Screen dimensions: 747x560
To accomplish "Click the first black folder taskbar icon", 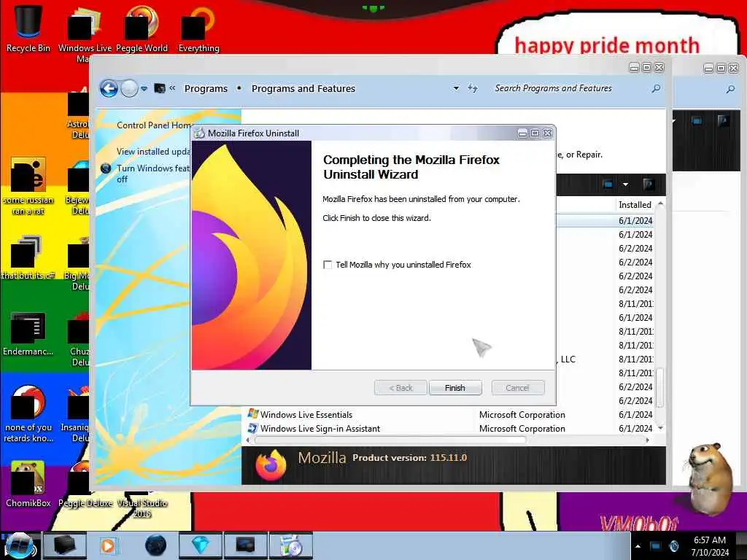I will (64, 545).
